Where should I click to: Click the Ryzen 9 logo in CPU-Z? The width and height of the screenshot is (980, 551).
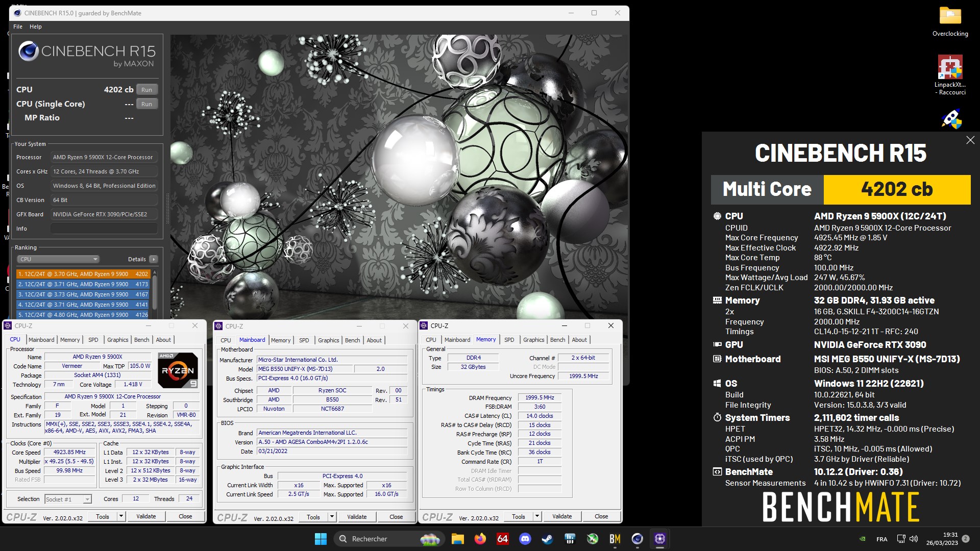pos(178,370)
